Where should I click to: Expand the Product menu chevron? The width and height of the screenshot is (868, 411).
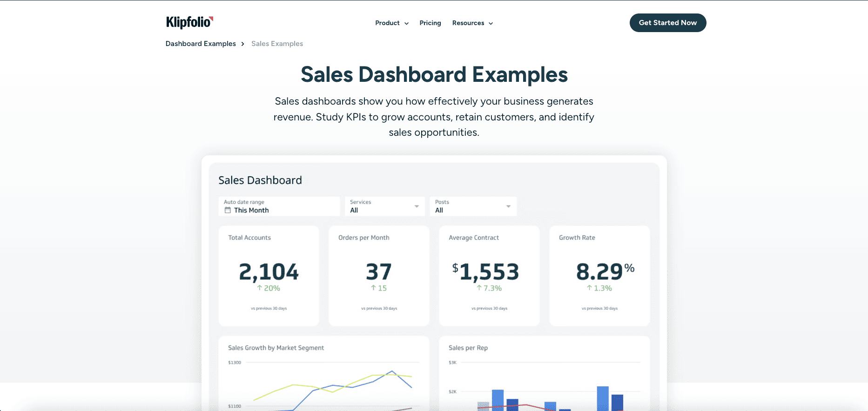coord(406,23)
